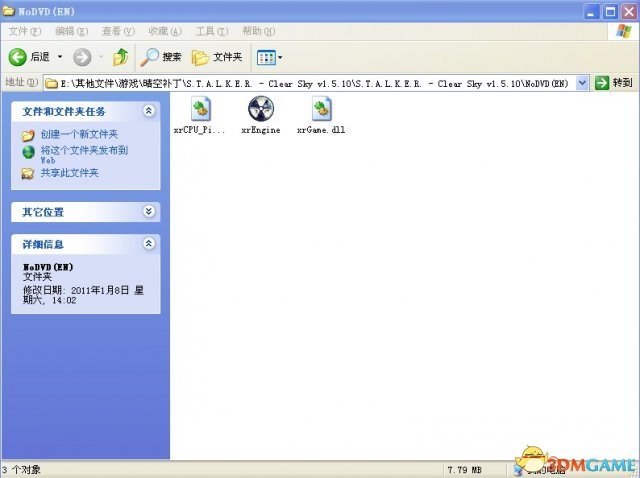Click the xrEngine file name label
Viewport: 640px width, 478px height.
pyautogui.click(x=261, y=130)
